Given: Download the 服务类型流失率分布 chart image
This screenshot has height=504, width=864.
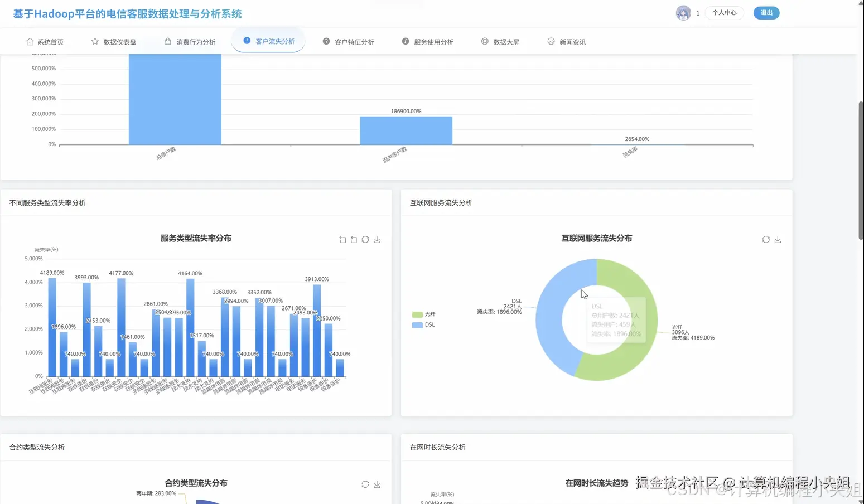Looking at the screenshot, I should tap(377, 239).
